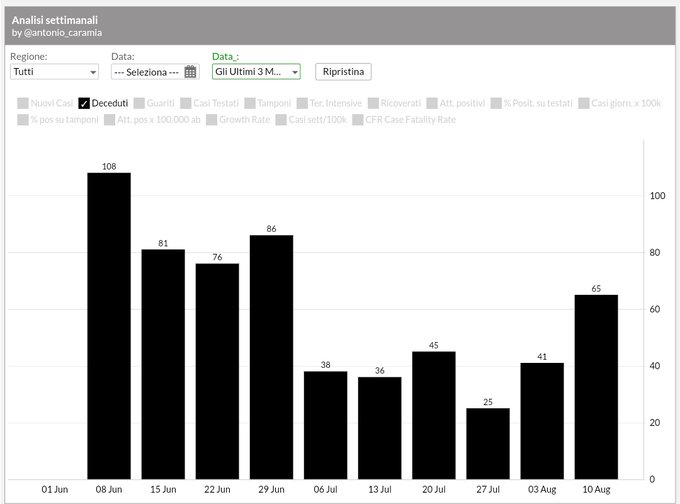The width and height of the screenshot is (680, 504).
Task: Enable the Guariti checkbox
Action: (x=139, y=103)
